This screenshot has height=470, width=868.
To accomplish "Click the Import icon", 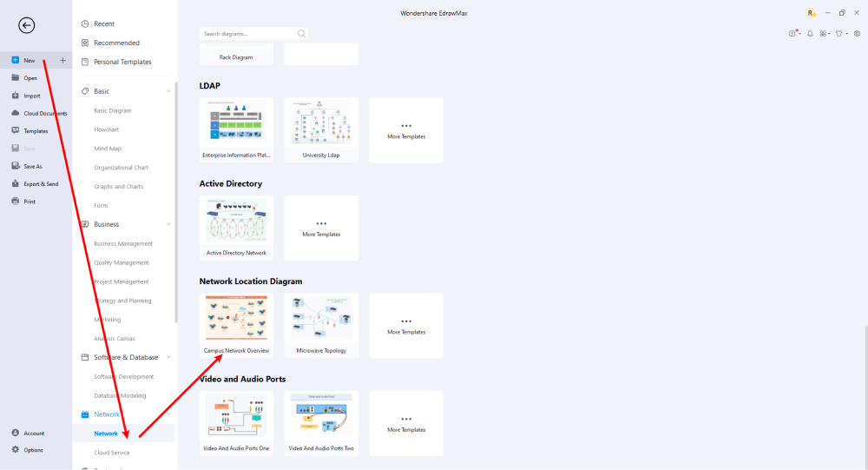I will click(x=15, y=96).
